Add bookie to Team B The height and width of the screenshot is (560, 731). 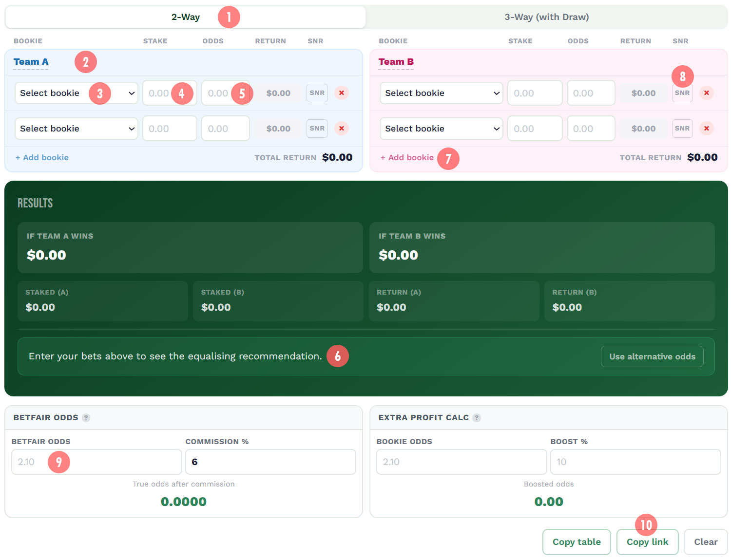coord(407,158)
